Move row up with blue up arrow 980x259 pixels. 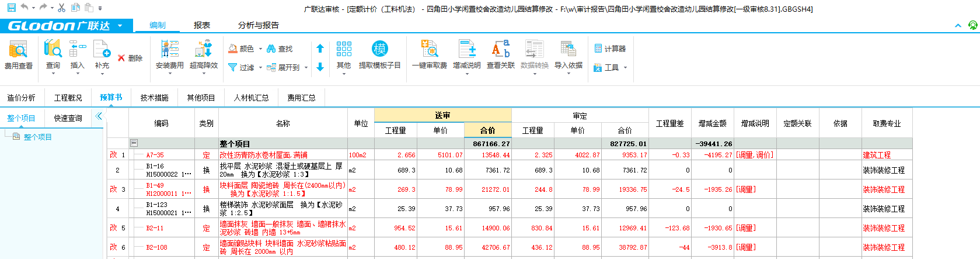(x=320, y=49)
